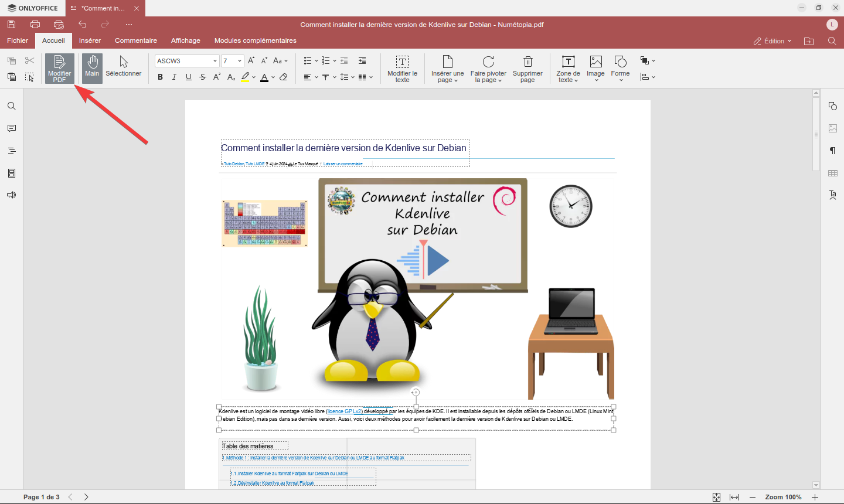Decrease font size with the smaller A icon
Screen dimensions: 844x504
(x=264, y=60)
